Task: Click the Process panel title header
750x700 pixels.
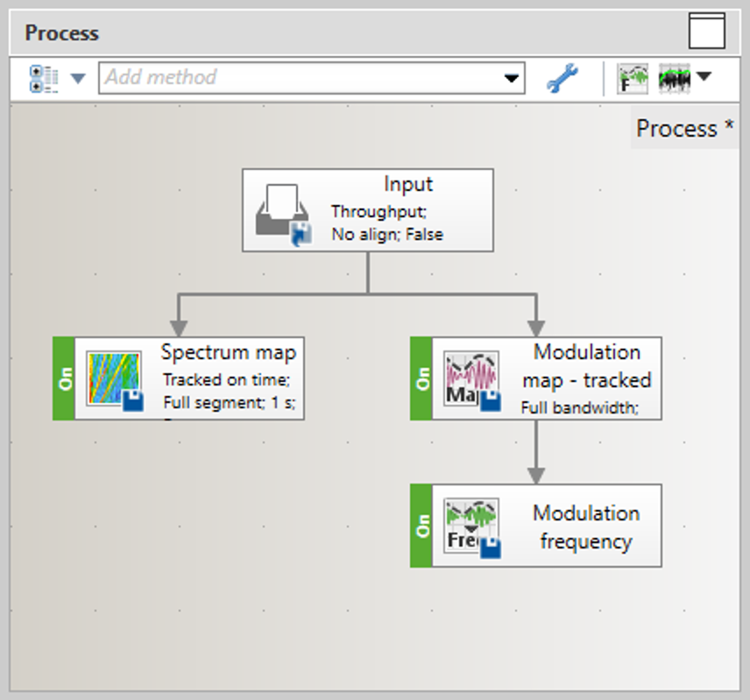Action: [61, 33]
